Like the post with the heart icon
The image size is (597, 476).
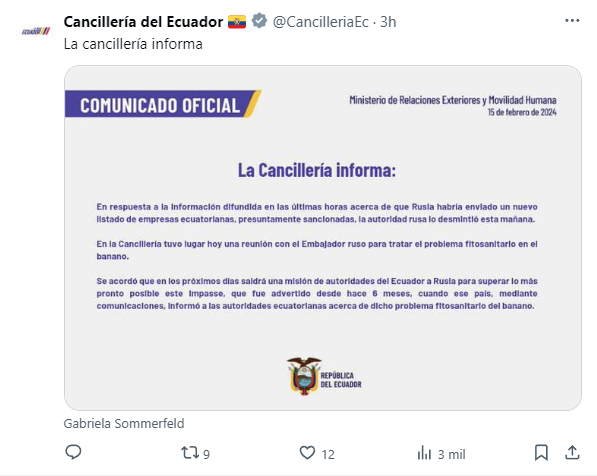click(x=307, y=453)
